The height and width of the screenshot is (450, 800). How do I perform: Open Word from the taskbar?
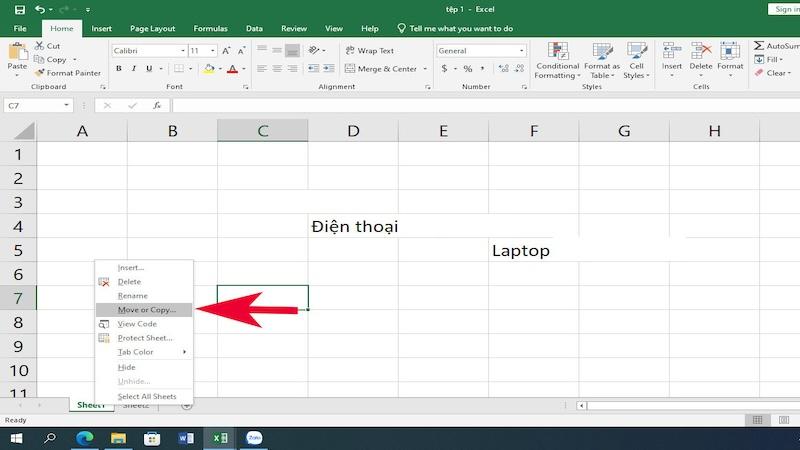point(186,438)
